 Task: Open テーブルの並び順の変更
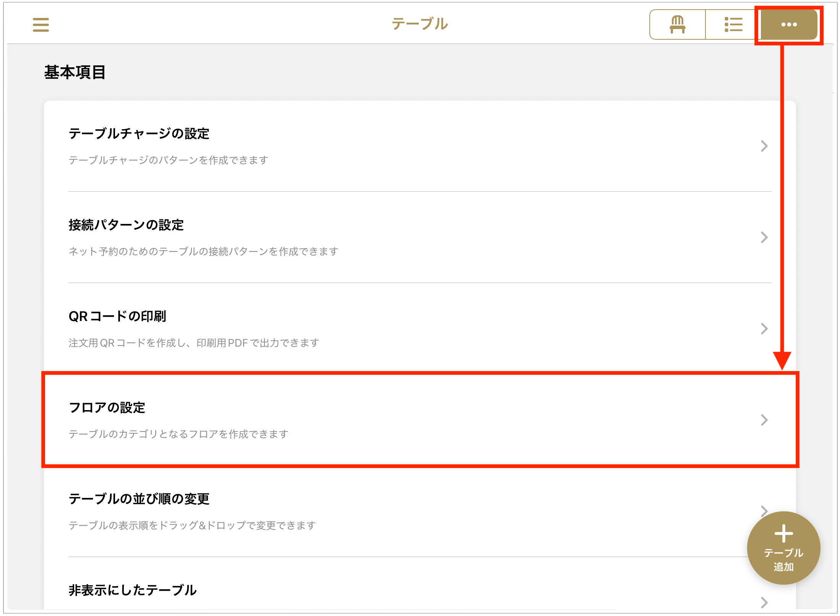420,511
